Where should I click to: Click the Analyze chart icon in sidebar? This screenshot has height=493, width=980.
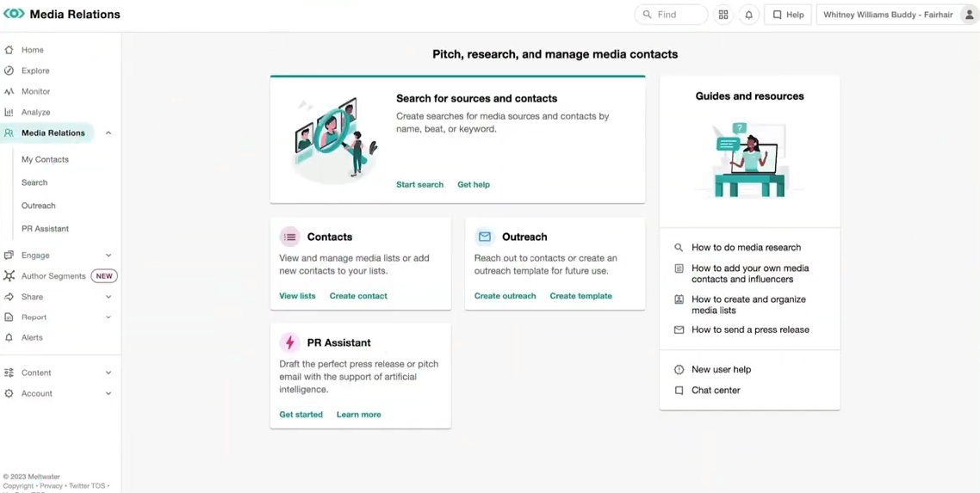9,112
